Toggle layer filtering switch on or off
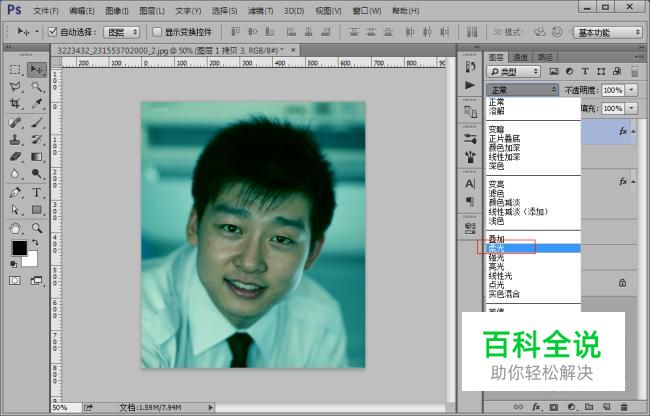Image resolution: width=650 pixels, height=416 pixels. point(634,72)
